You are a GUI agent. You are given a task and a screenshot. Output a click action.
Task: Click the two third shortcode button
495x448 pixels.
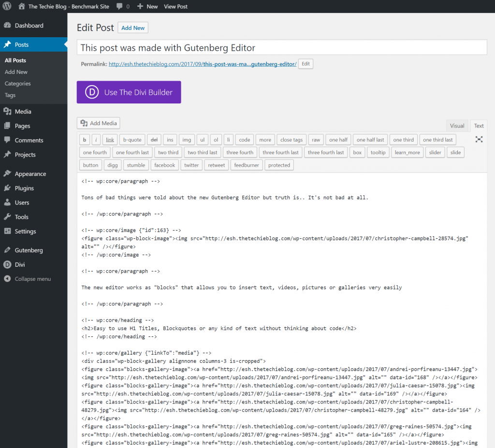(168, 152)
